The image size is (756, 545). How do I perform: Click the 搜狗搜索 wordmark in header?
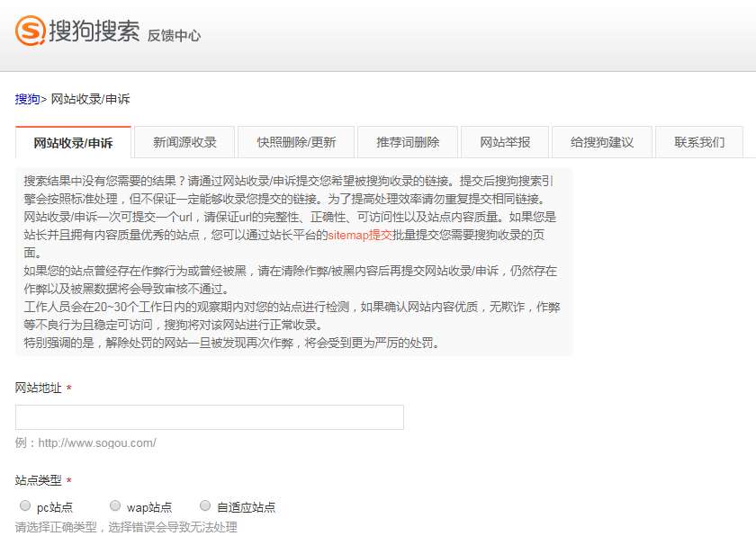pyautogui.click(x=94, y=32)
